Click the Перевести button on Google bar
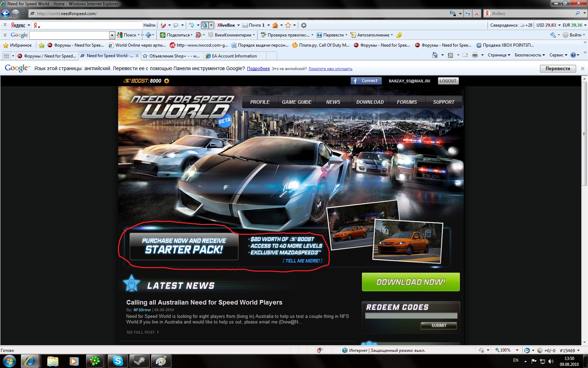This screenshot has height=368, width=588. pyautogui.click(x=558, y=69)
